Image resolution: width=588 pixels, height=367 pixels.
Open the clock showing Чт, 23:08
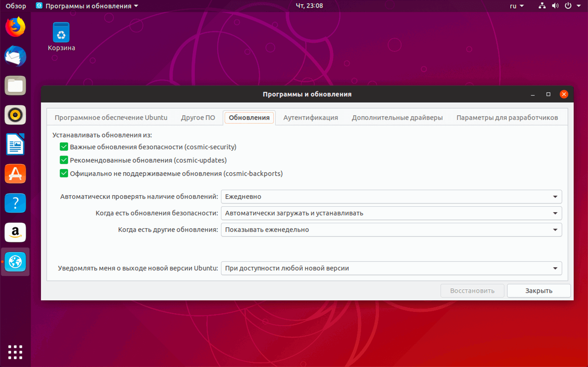point(309,6)
